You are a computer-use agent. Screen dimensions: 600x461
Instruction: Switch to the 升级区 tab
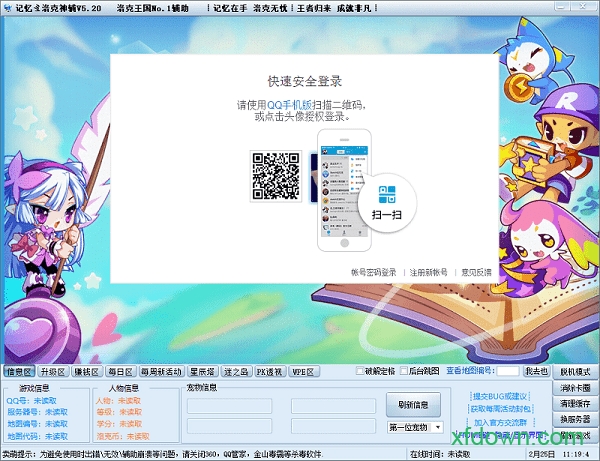[x=52, y=371]
